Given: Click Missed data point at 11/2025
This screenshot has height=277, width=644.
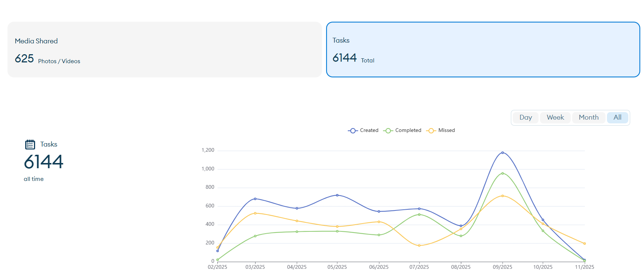Looking at the screenshot, I should pos(585,243).
